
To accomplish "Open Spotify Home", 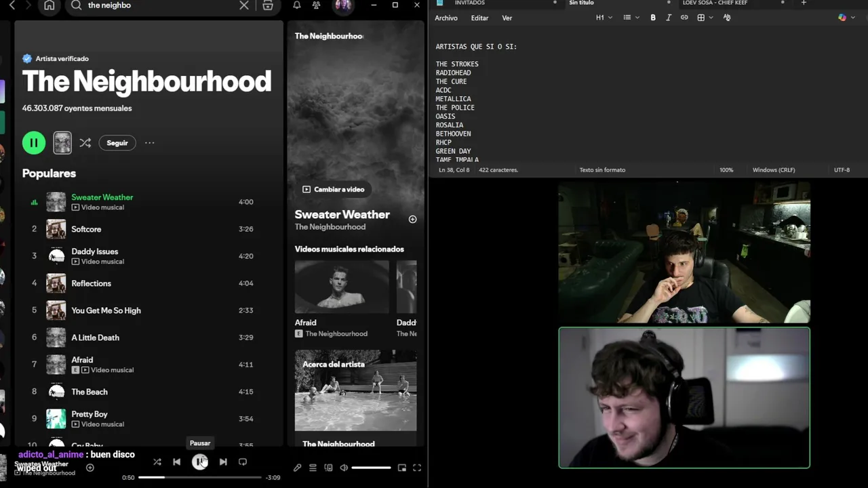I will click(50, 5).
